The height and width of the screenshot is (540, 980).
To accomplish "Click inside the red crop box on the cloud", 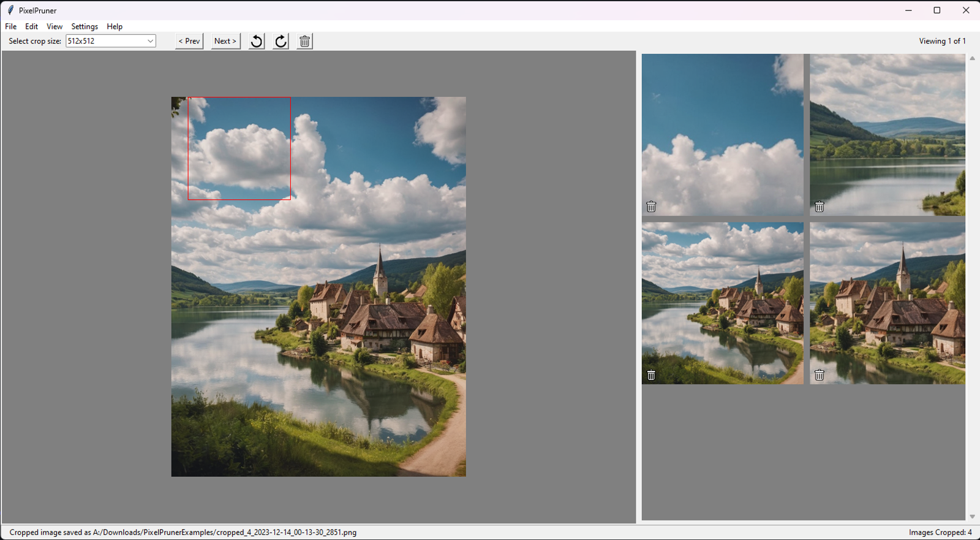I will coord(239,148).
